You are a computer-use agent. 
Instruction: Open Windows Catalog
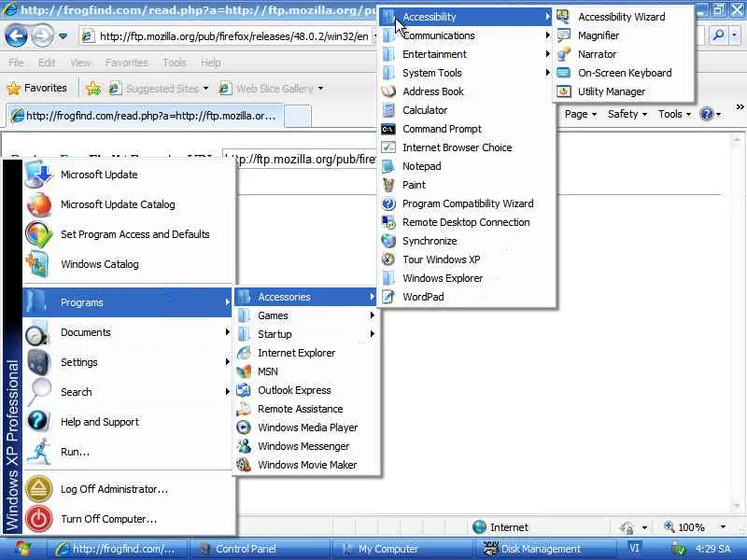click(x=128, y=264)
